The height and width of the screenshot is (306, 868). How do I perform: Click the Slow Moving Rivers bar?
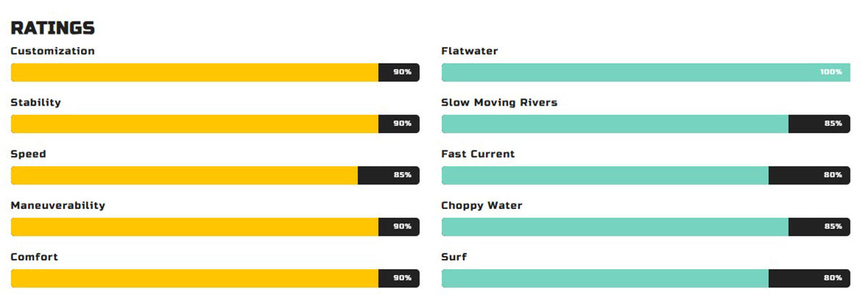(x=646, y=124)
